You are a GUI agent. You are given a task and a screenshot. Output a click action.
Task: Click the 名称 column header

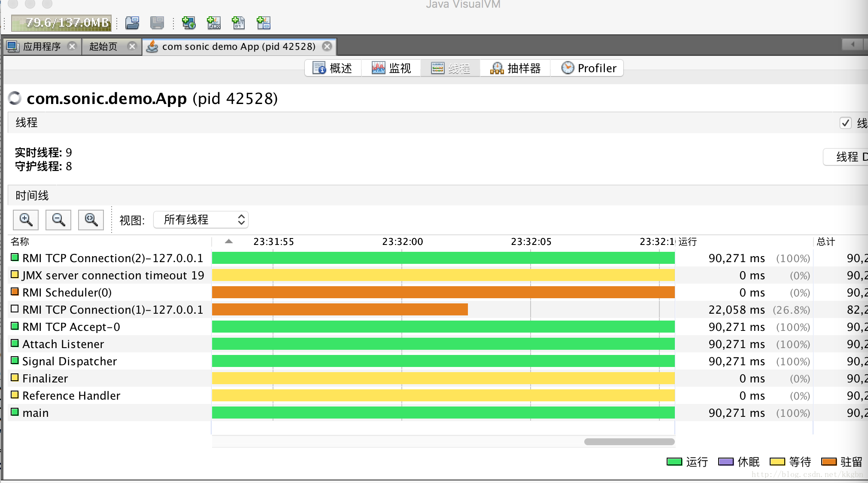(110, 241)
